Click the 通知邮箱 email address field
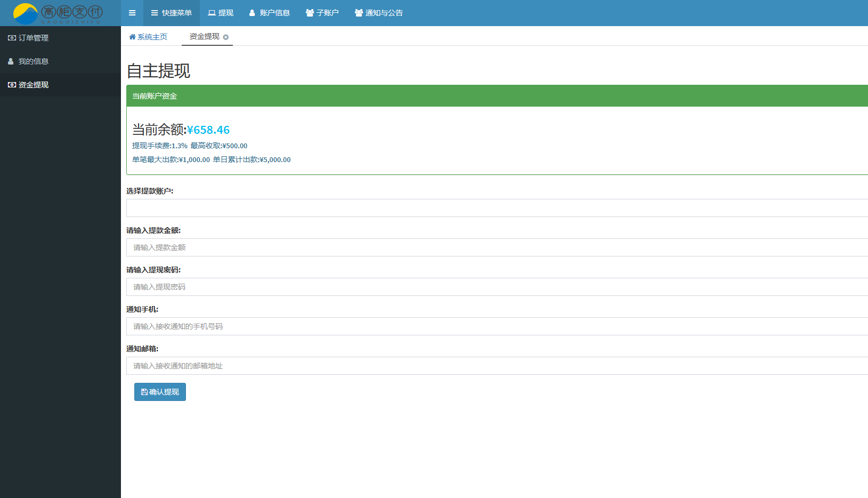The image size is (868, 498). pyautogui.click(x=497, y=366)
